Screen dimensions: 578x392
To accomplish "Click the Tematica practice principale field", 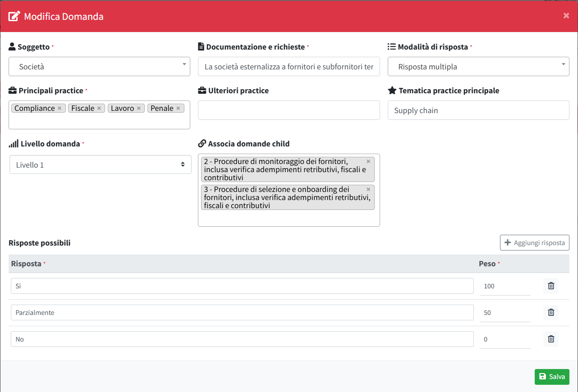I will [x=478, y=110].
